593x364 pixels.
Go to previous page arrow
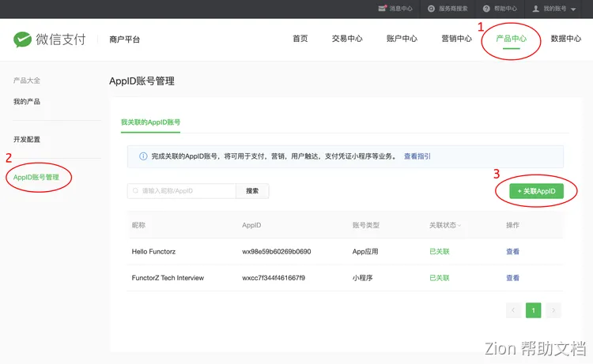pyautogui.click(x=513, y=310)
